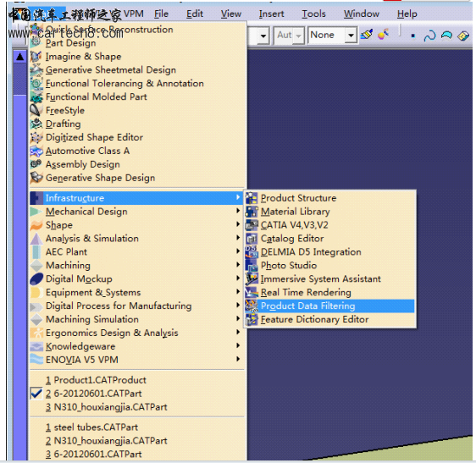Launch Generative Sheetmetal Design workbench
476x463 pixels.
click(136, 69)
